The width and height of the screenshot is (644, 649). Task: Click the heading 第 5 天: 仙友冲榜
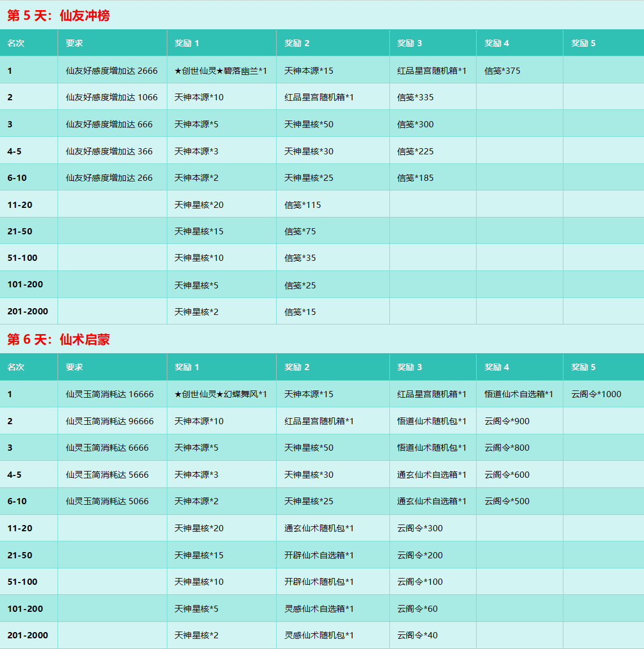(x=59, y=16)
